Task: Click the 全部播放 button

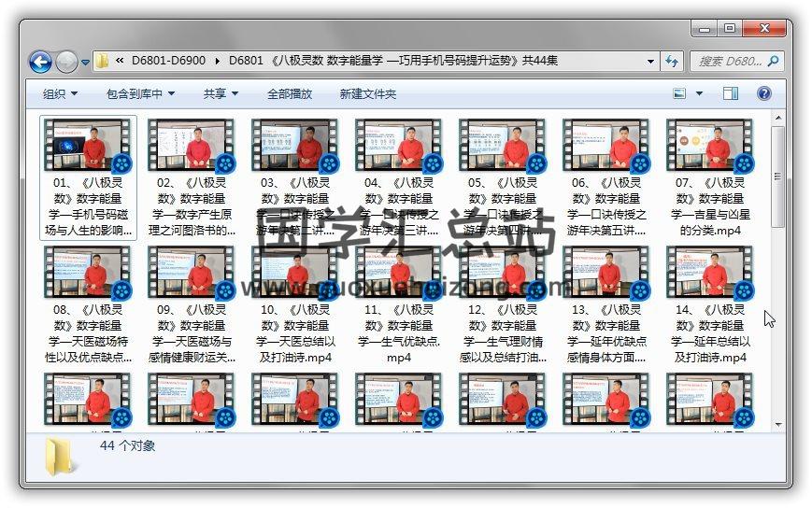Action: tap(290, 93)
